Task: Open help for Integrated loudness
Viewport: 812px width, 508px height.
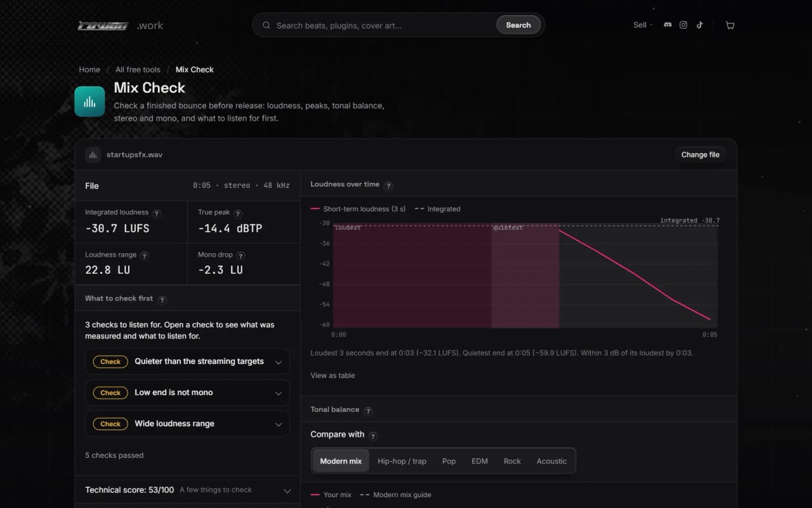Action: click(157, 214)
